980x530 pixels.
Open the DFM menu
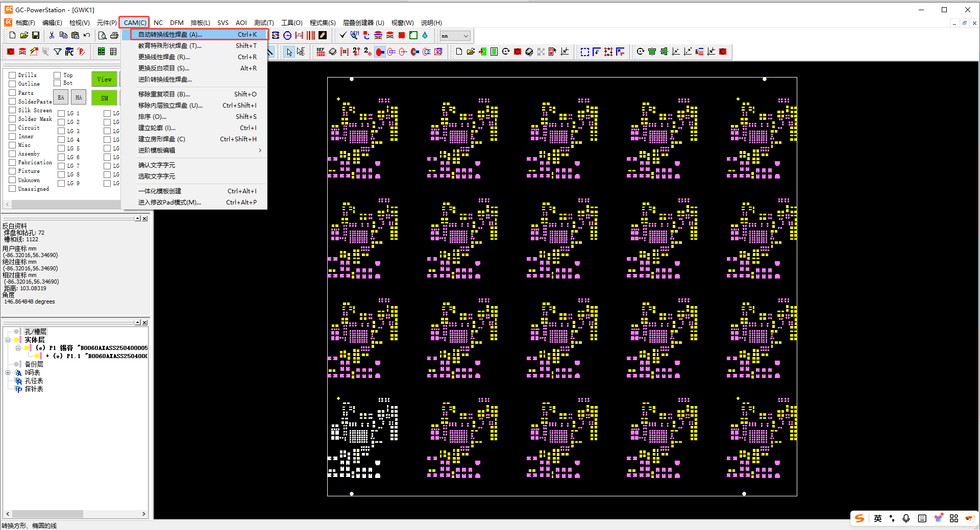(177, 22)
